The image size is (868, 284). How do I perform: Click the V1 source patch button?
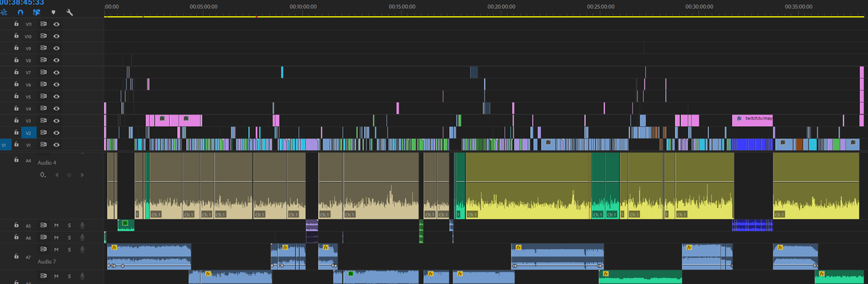point(5,145)
